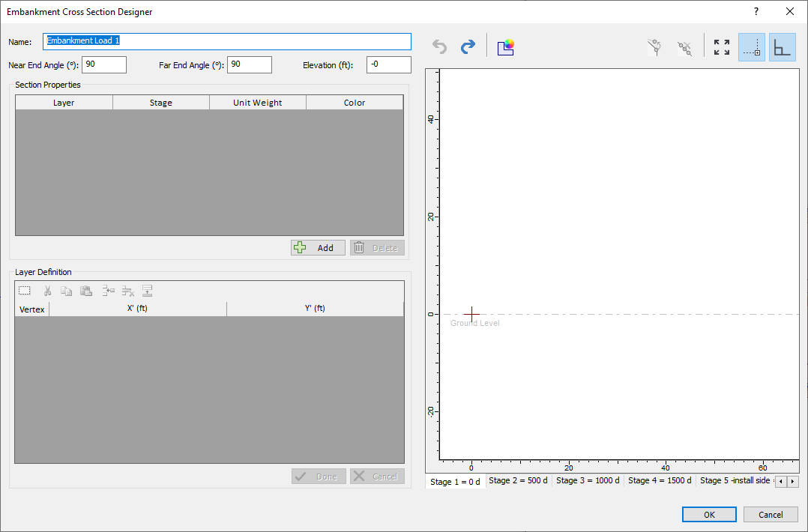This screenshot has height=532, width=808.
Task: Toggle the vertex snap icon
Action: pyautogui.click(x=752, y=47)
